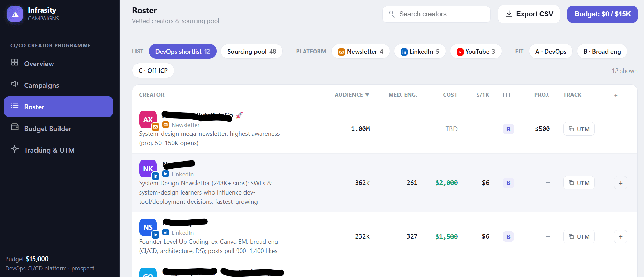This screenshot has width=644, height=277.
Task: Open Budget Builder in sidebar
Action: (58, 129)
